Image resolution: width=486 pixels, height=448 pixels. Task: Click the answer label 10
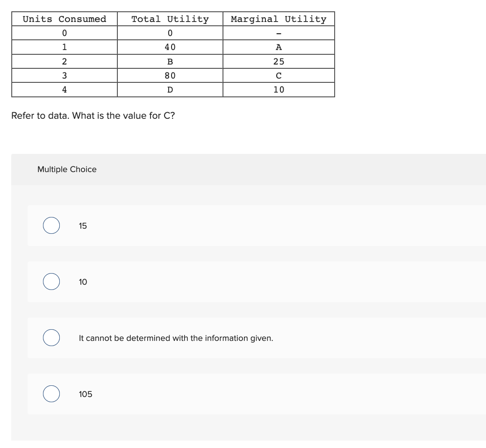tap(83, 282)
